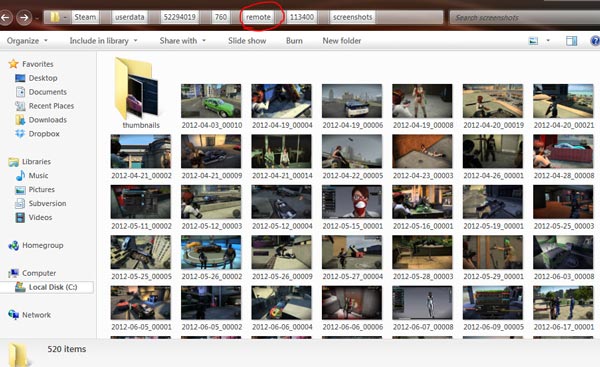Click Burn in the toolbar
The width and height of the screenshot is (600, 367).
click(294, 41)
